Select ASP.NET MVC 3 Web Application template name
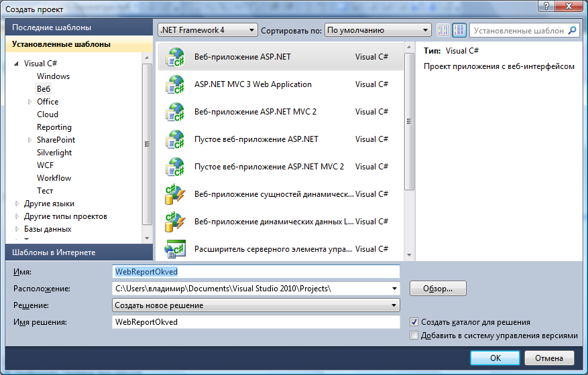Viewport: 588px width, 375px height. click(x=253, y=84)
